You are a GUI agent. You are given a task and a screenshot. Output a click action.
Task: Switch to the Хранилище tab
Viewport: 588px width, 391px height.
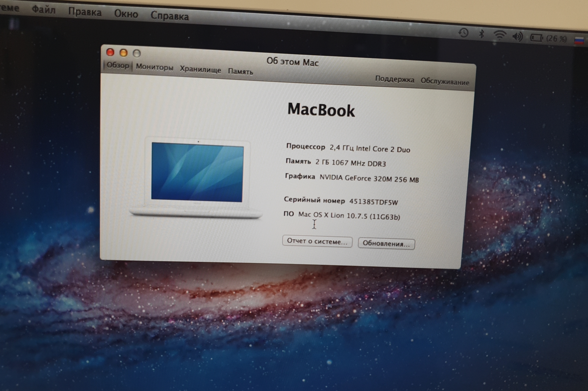point(200,70)
